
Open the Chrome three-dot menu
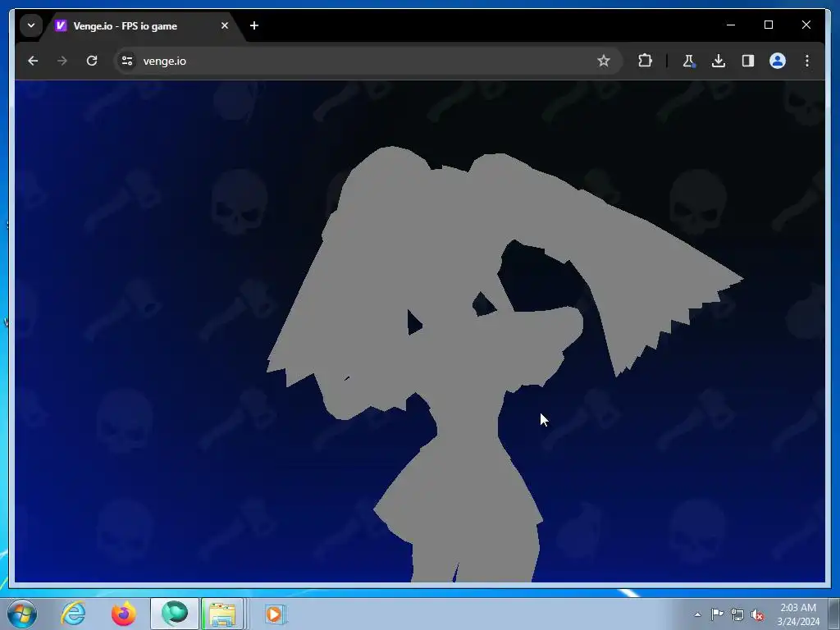(x=807, y=61)
